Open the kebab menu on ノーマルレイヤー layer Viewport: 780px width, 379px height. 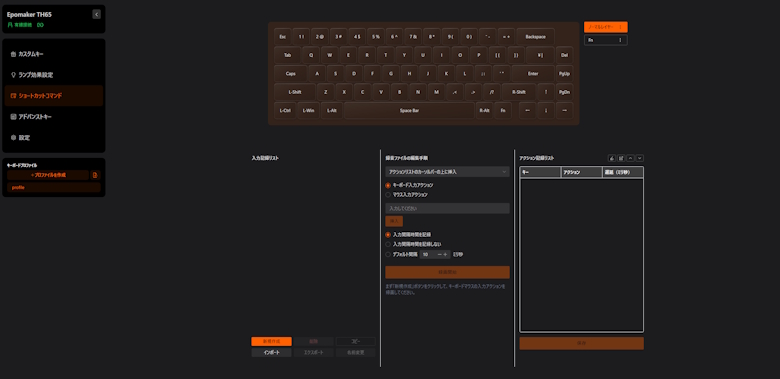coord(620,27)
